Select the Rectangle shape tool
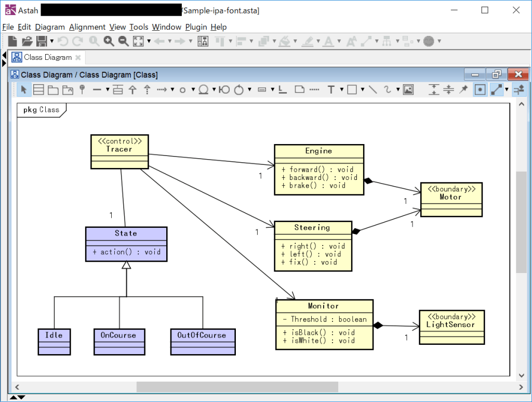 [352, 89]
